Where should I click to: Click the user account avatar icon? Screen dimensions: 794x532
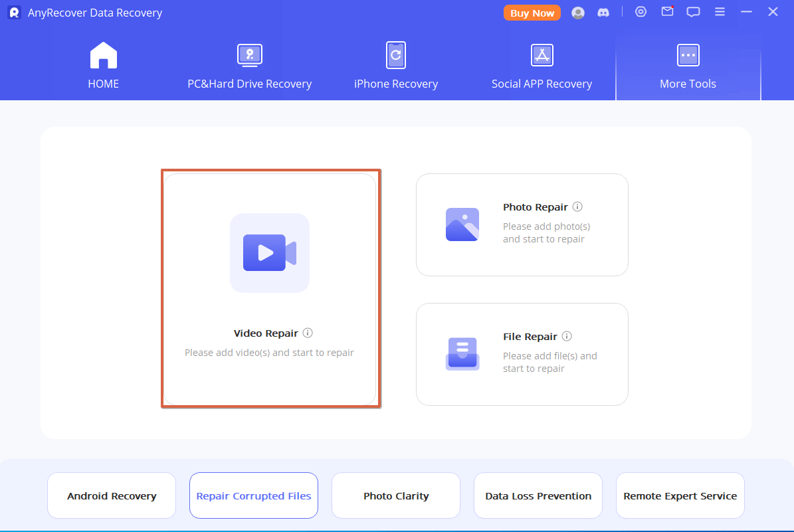578,13
